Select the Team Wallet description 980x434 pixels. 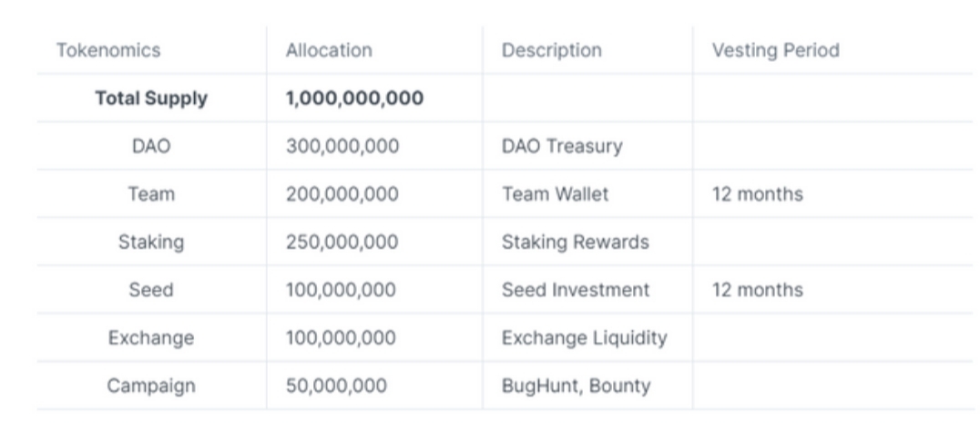tap(554, 194)
